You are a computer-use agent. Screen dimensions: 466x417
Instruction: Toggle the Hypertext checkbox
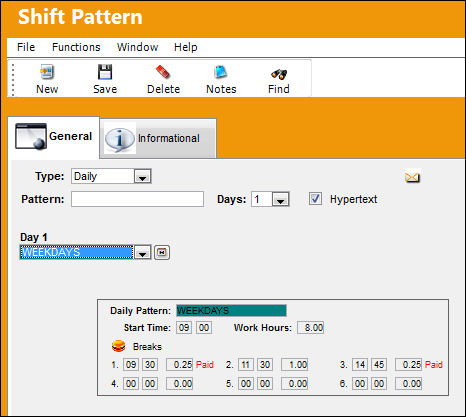click(315, 199)
